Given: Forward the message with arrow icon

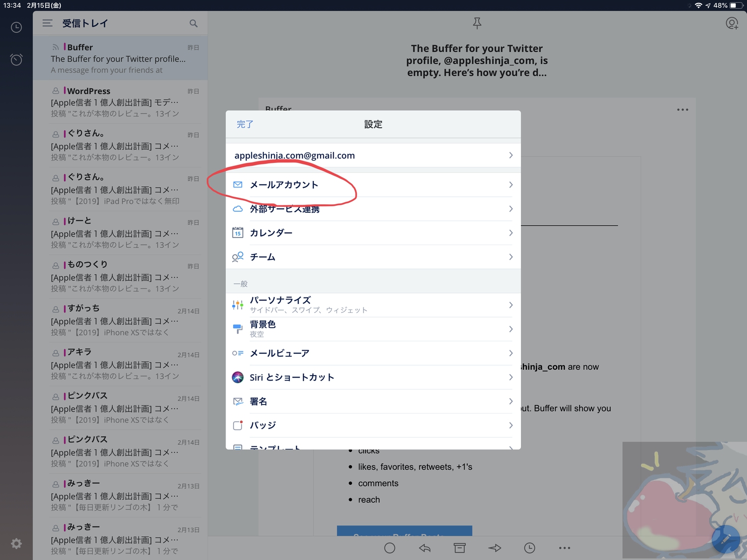Looking at the screenshot, I should click(495, 548).
